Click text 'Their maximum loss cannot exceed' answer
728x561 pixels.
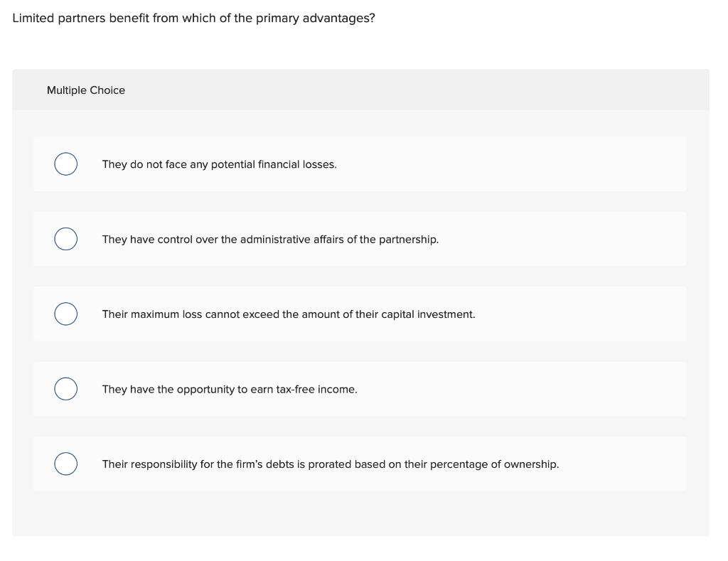click(x=289, y=314)
